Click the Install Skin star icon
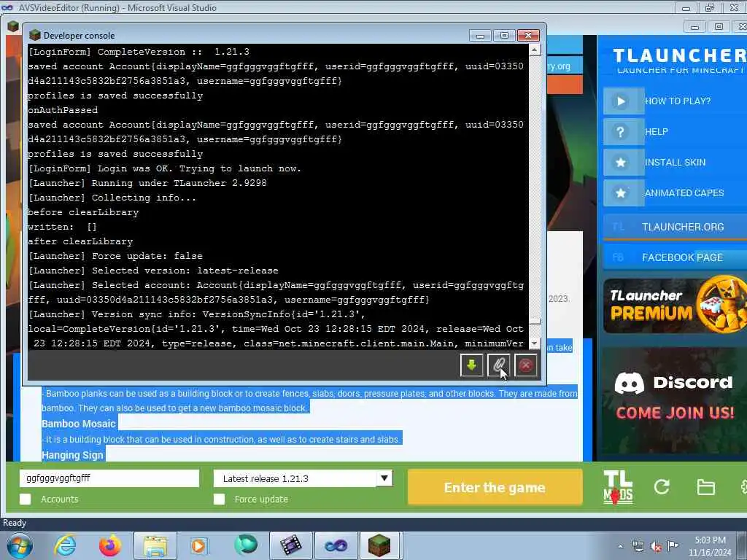This screenshot has height=560, width=747. [621, 163]
